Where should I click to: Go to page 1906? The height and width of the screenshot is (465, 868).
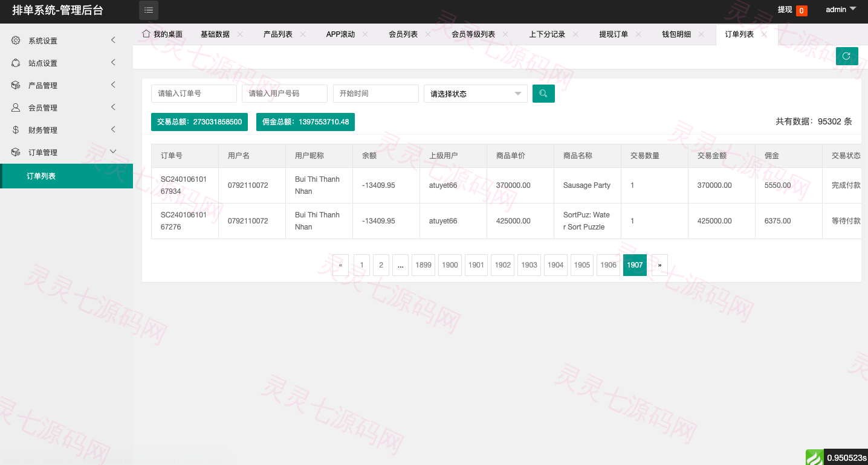[609, 265]
